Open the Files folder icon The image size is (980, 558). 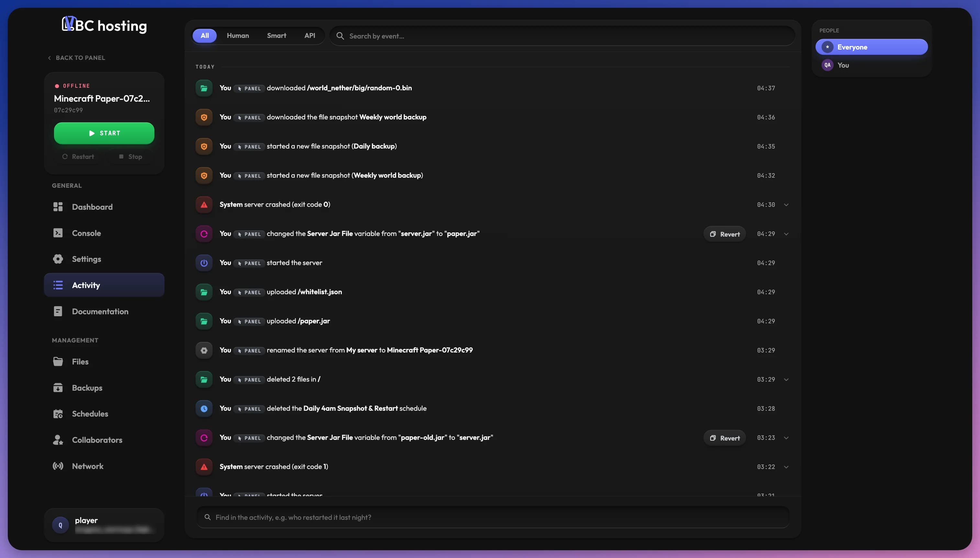[58, 362]
